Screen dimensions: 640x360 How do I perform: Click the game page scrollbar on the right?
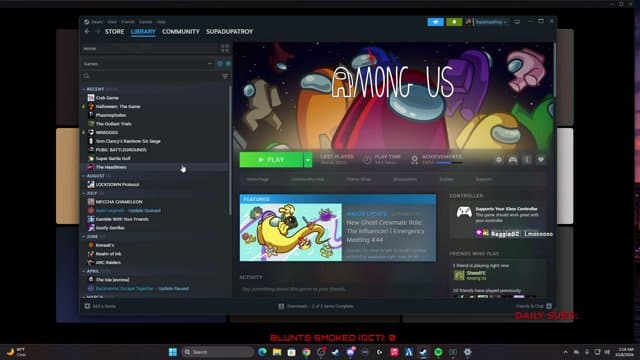554,69
